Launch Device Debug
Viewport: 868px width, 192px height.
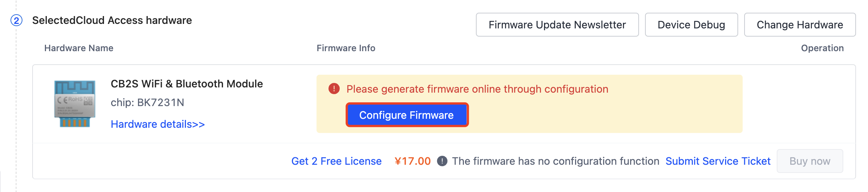(691, 25)
